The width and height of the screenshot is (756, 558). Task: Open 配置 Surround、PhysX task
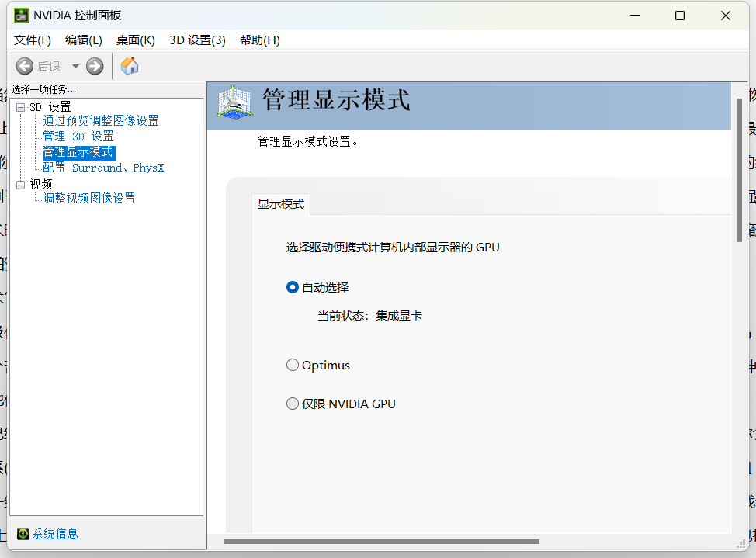click(103, 168)
